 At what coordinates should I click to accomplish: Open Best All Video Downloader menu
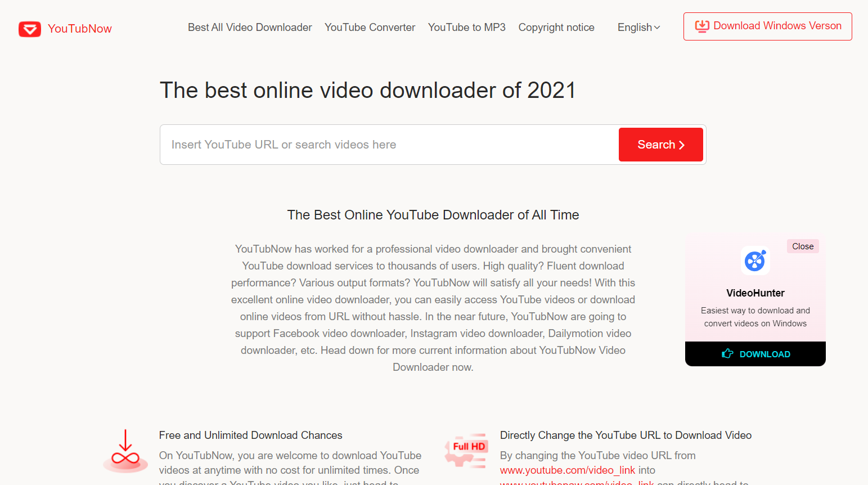(x=250, y=28)
